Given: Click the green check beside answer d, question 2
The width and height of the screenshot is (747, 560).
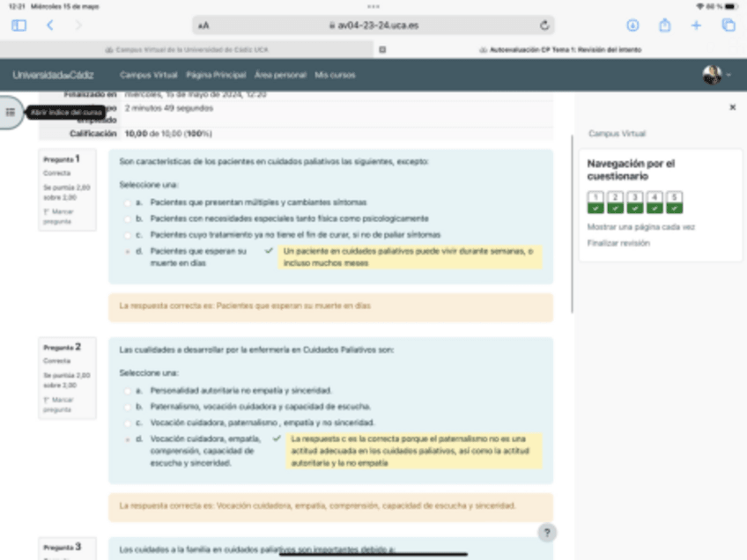Looking at the screenshot, I should click(277, 438).
